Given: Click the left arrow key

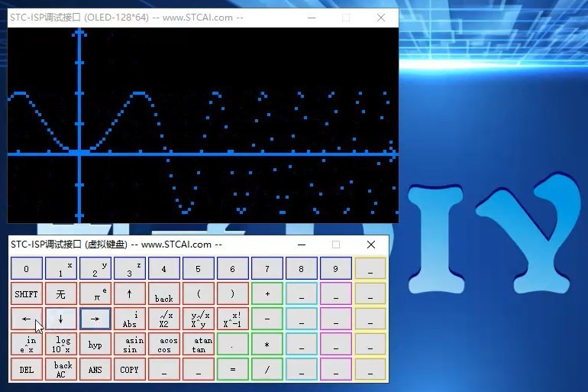Looking at the screenshot, I should 26,319.
